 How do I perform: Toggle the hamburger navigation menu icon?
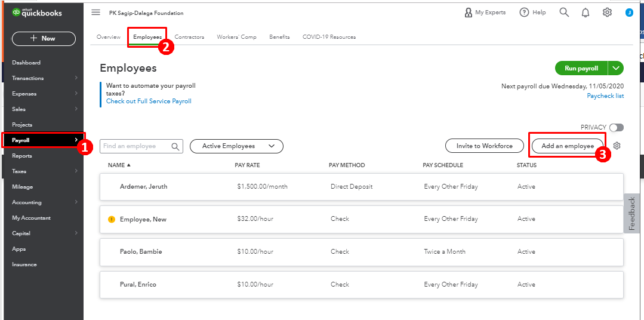point(95,13)
